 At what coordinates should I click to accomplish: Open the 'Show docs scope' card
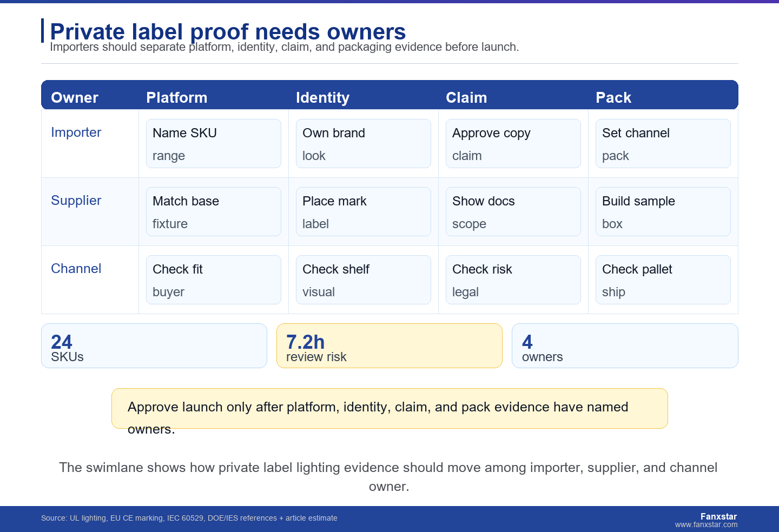pos(513,212)
